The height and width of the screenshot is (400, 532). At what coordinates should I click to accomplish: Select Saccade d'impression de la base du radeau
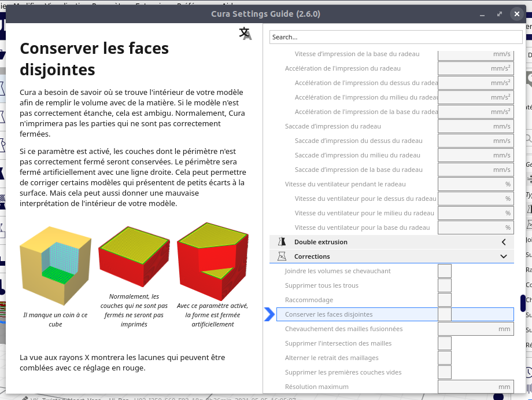pos(359,170)
